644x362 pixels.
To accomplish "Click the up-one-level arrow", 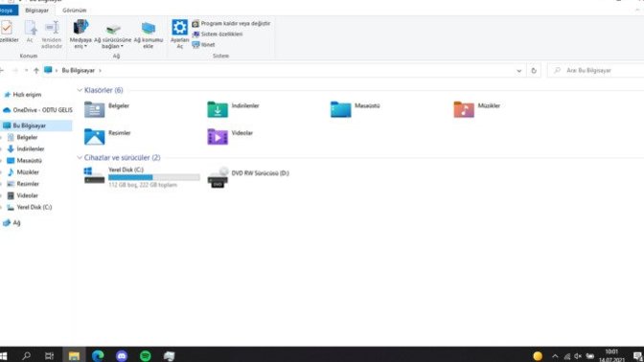I will tap(36, 71).
